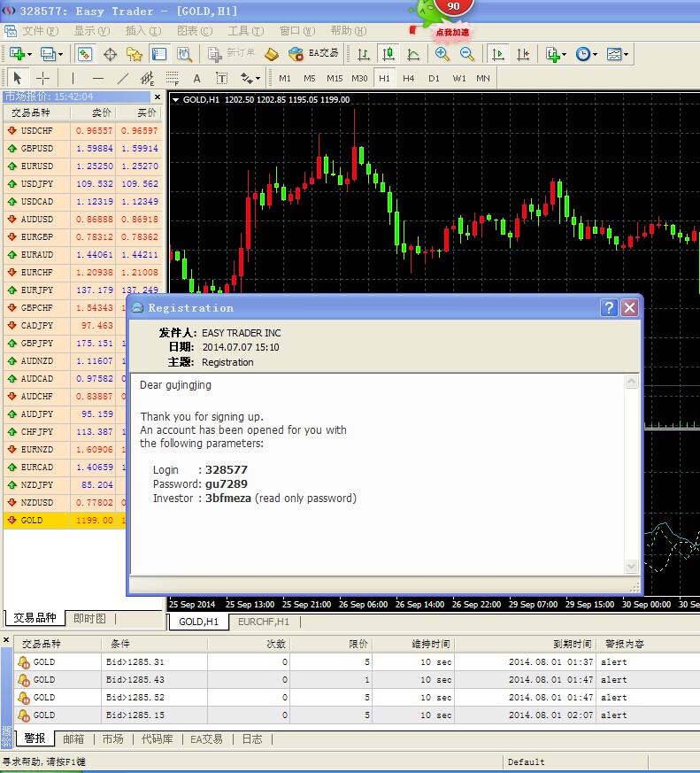The height and width of the screenshot is (773, 700).
Task: Select the EURUSD symbol row
Action: (x=83, y=166)
